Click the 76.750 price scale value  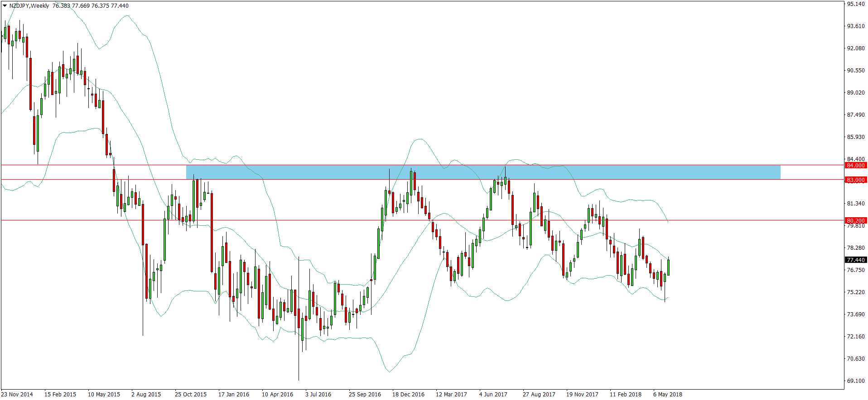pos(856,270)
